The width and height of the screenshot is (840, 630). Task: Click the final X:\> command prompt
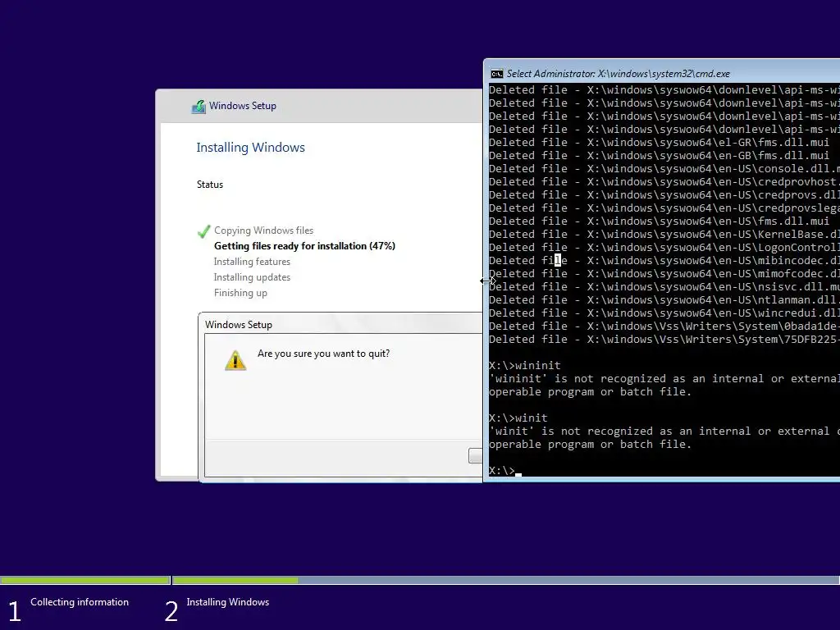tap(504, 470)
